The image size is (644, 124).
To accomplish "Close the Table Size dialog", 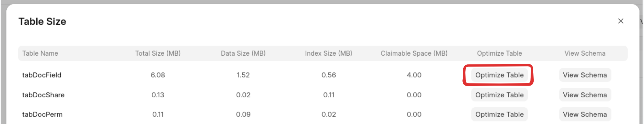I will point(621,21).
